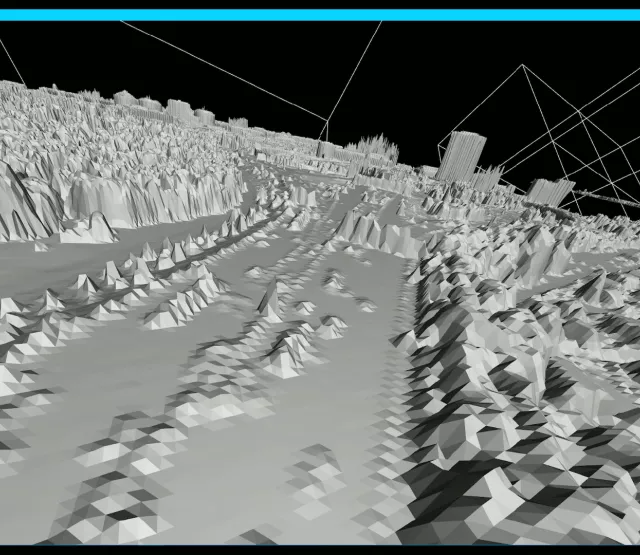Image resolution: width=640 pixels, height=555 pixels.
Task: Select the tall striped block on the horizon
Action: (460, 156)
